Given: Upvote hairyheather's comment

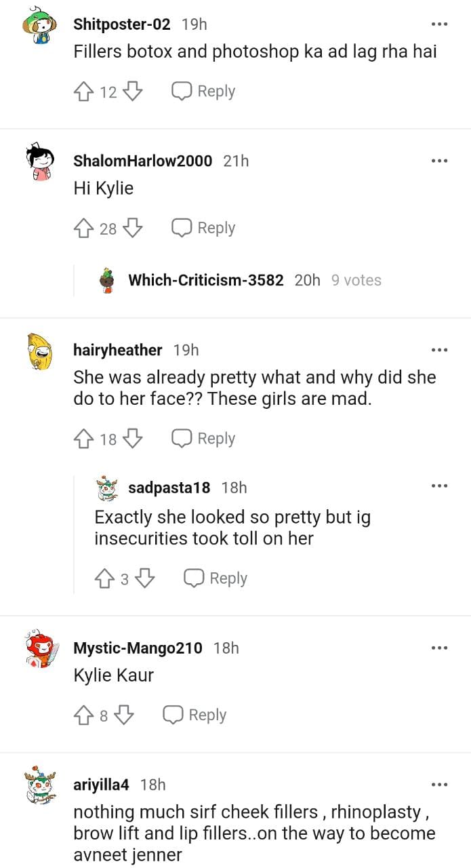Looking at the screenshot, I should point(83,439).
